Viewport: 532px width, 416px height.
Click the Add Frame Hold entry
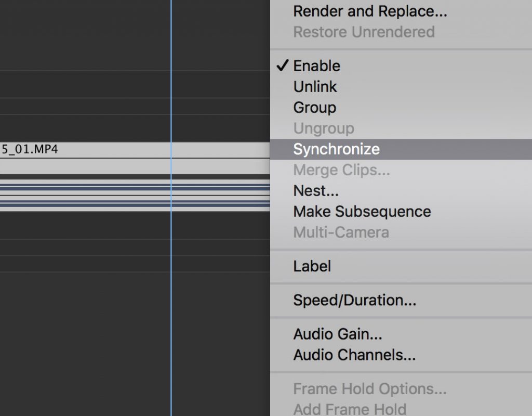(x=350, y=409)
